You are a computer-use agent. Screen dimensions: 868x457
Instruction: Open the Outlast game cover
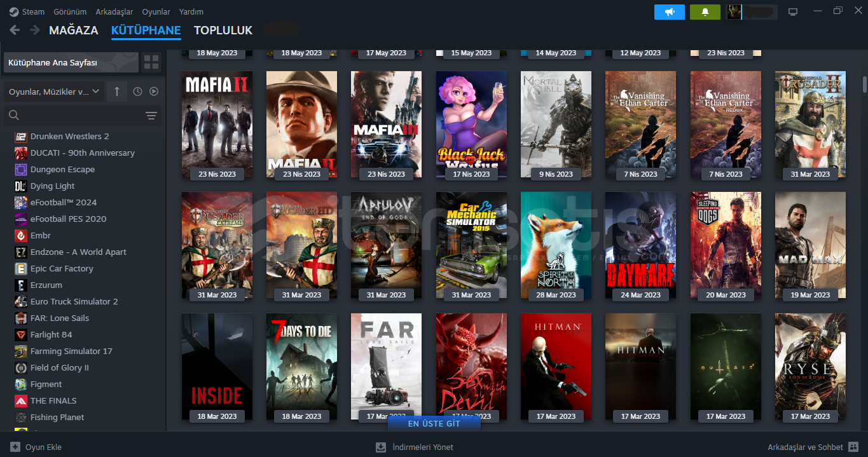click(x=726, y=367)
